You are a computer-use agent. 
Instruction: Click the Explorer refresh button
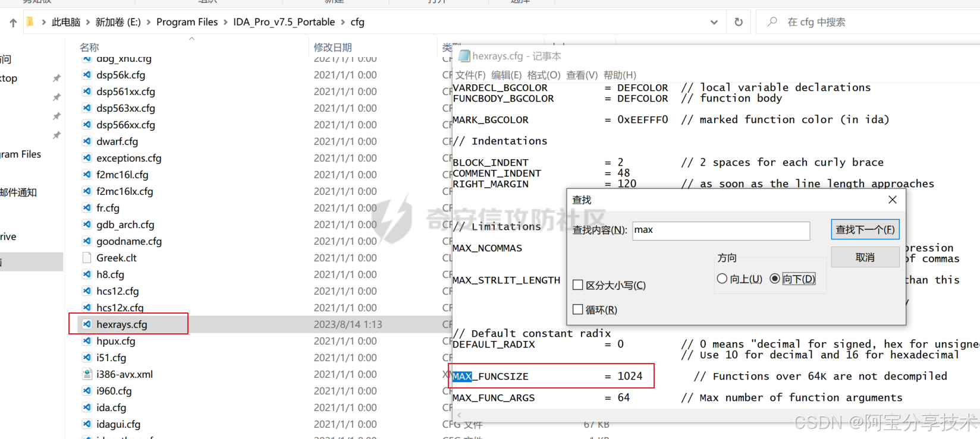click(739, 22)
